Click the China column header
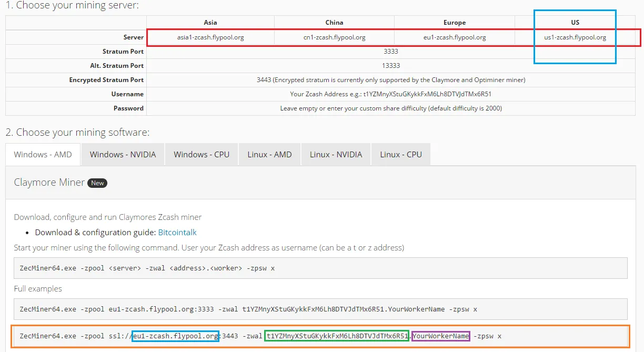Viewport: 644px width, 352px height. pyautogui.click(x=334, y=23)
